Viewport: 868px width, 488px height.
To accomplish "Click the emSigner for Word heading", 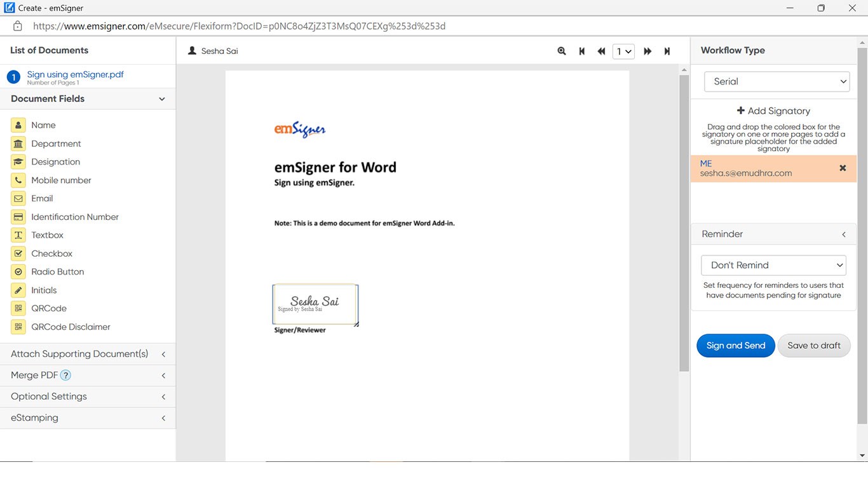I will tap(336, 167).
